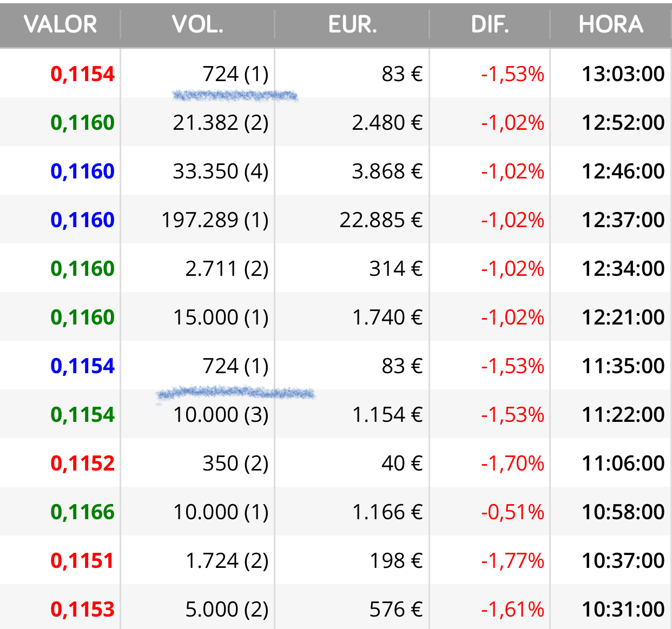The image size is (672, 629).
Task: Select the VOL. column header
Action: click(197, 24)
